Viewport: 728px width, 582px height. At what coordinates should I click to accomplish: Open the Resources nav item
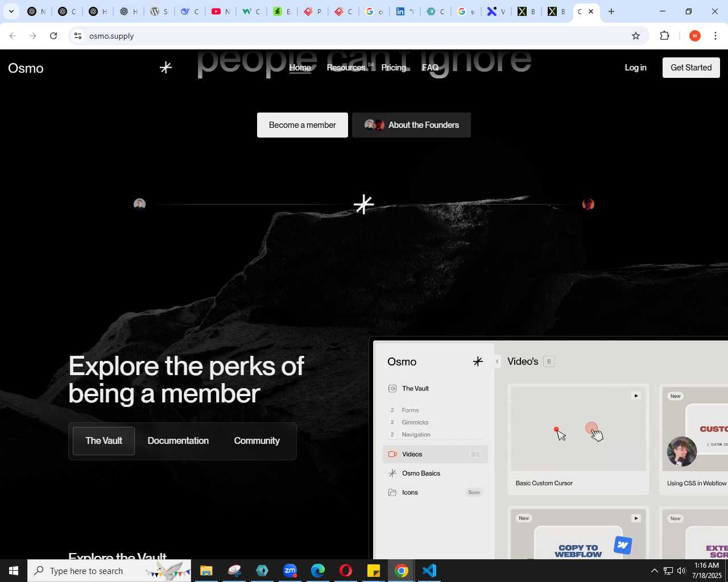coord(346,68)
